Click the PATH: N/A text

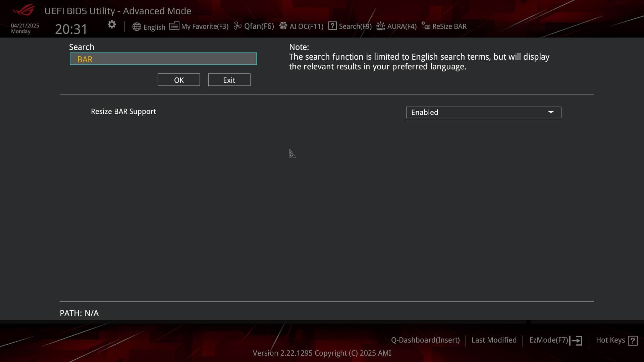[x=79, y=313]
